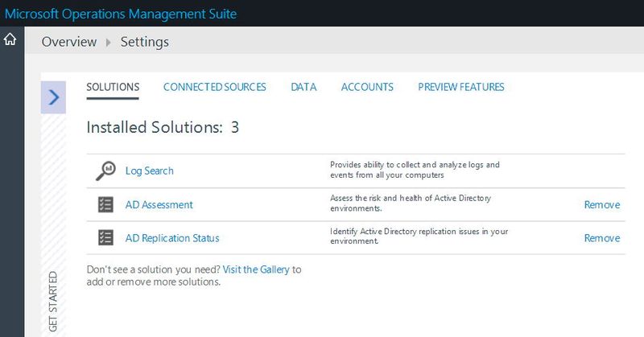Click the Log Search magnifier icon
Screen dimensions: 644x337
[105, 171]
